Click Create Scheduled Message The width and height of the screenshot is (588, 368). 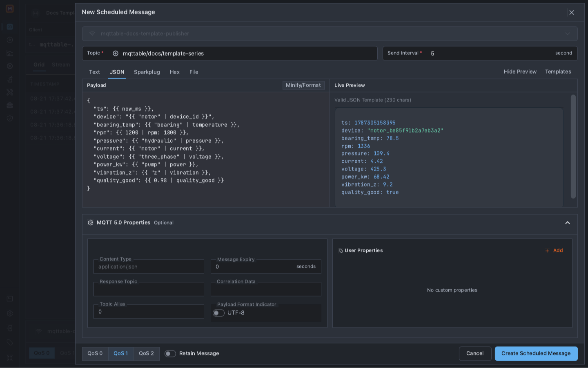(x=536, y=354)
